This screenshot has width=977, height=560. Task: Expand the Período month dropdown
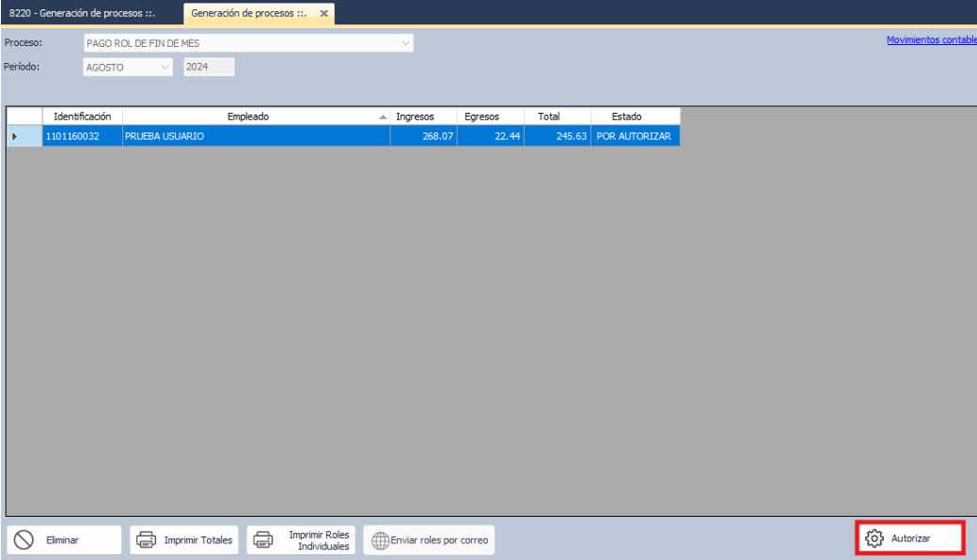pos(165,67)
